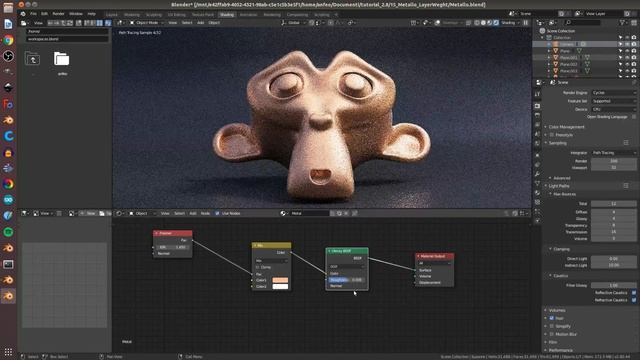The width and height of the screenshot is (640, 360).
Task: Click the transform orientation axes icon
Action: pos(284,22)
